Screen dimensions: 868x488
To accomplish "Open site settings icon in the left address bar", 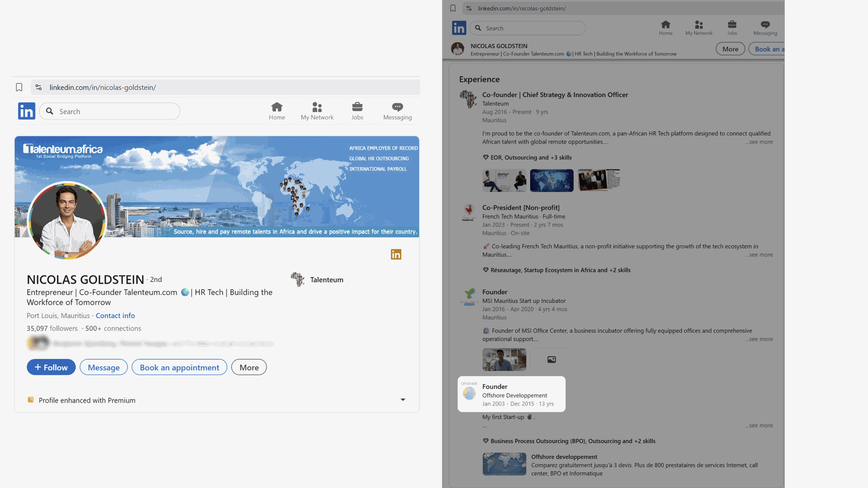I will (x=38, y=87).
